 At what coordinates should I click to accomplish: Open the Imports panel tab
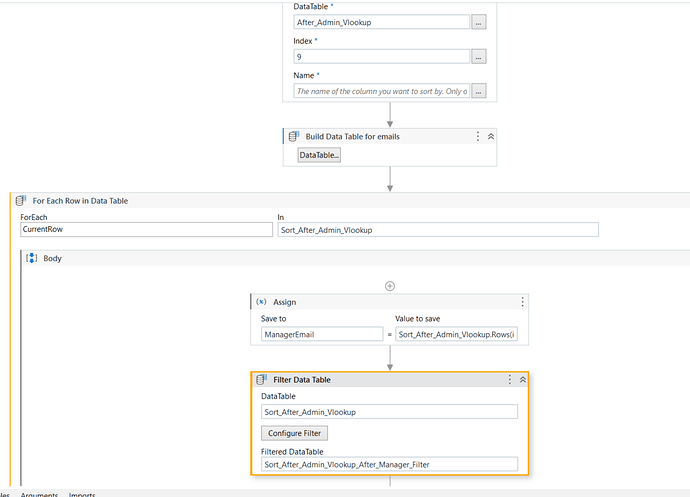click(82, 494)
